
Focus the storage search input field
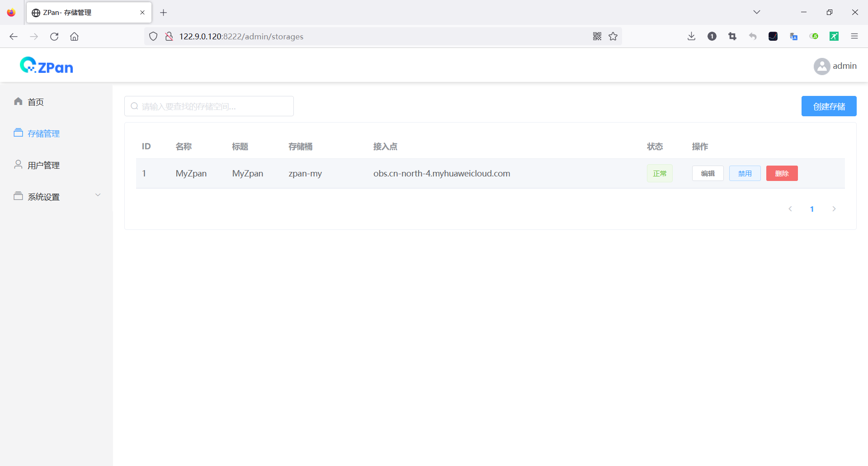(209, 106)
